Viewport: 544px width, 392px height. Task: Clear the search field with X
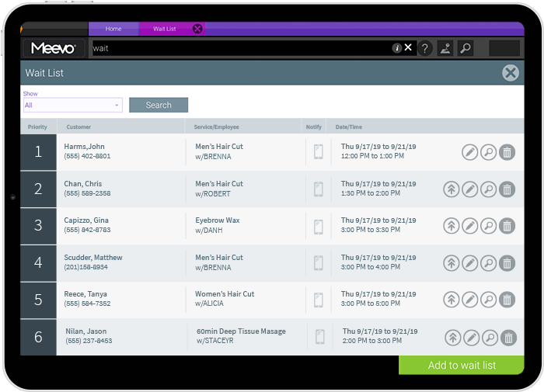click(408, 47)
